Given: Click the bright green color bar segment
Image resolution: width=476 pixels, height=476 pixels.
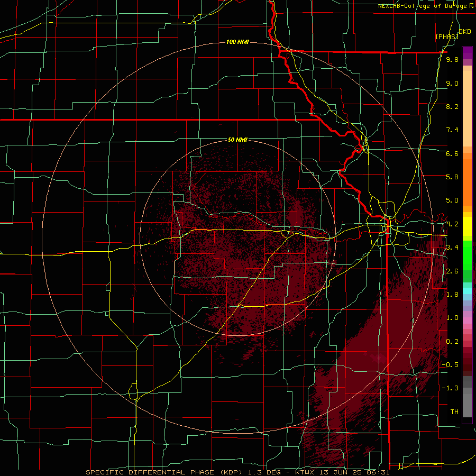Looking at the screenshot, I should click(x=467, y=255).
